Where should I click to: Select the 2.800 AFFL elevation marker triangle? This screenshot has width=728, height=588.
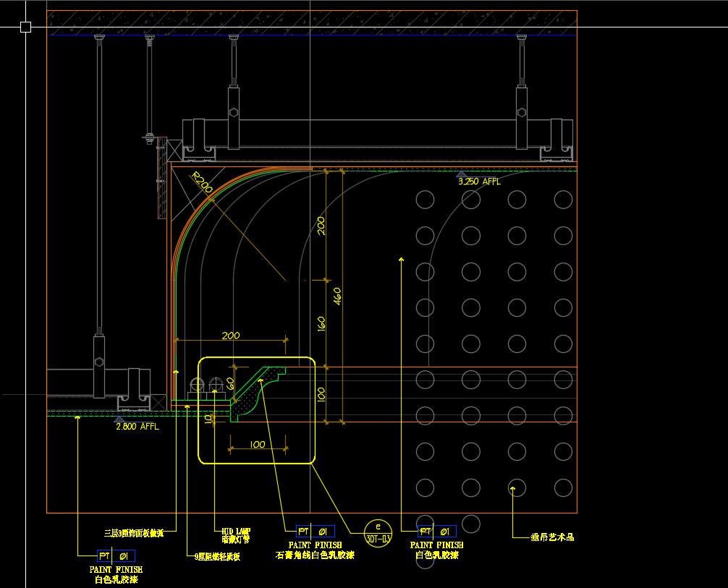pos(119,419)
